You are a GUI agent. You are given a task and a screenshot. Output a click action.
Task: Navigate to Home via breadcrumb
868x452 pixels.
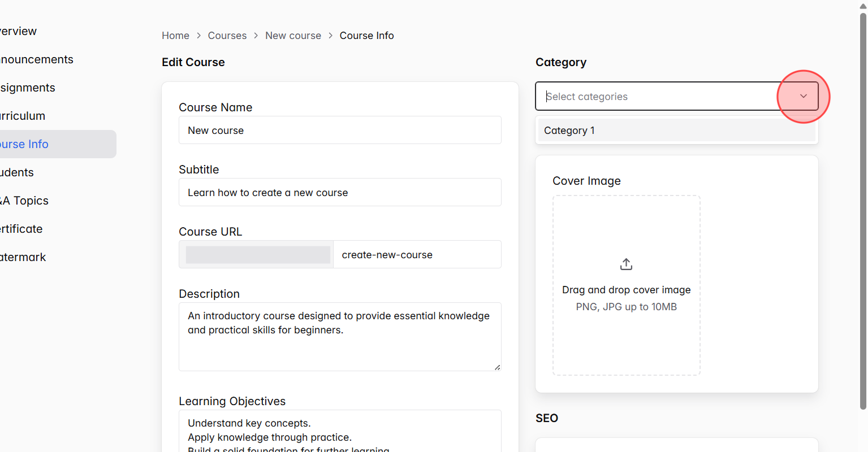pyautogui.click(x=175, y=35)
